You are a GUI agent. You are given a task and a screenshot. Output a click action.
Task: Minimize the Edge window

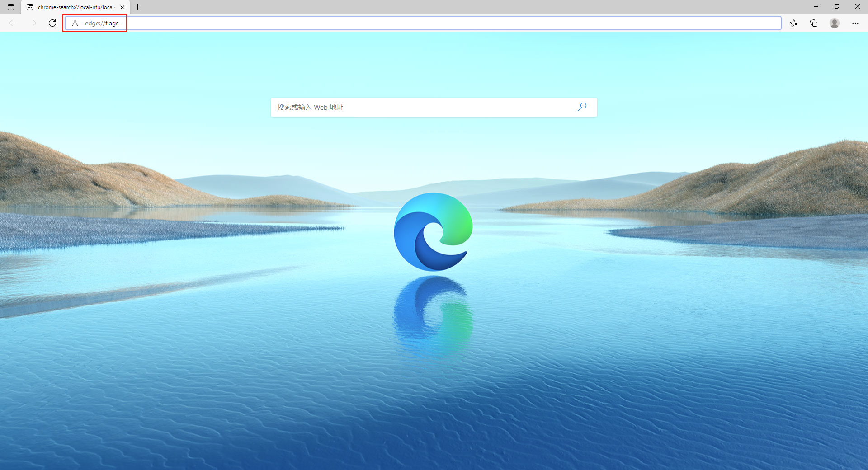pyautogui.click(x=816, y=6)
